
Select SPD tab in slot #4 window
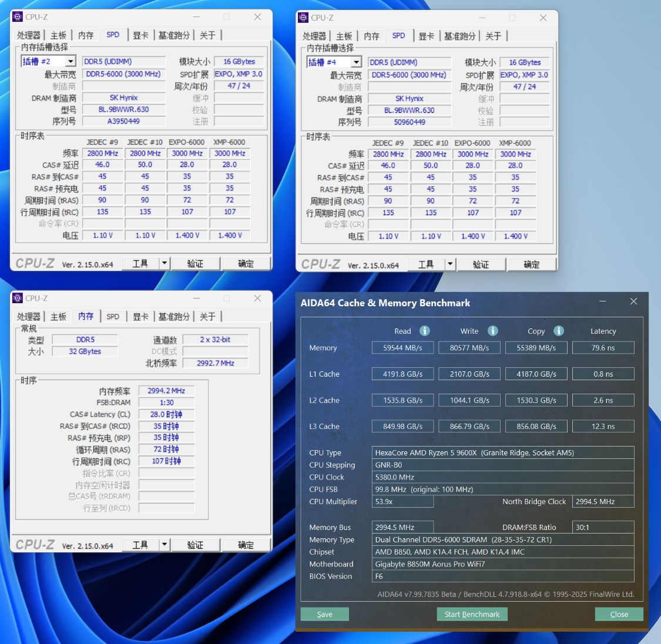[x=398, y=36]
